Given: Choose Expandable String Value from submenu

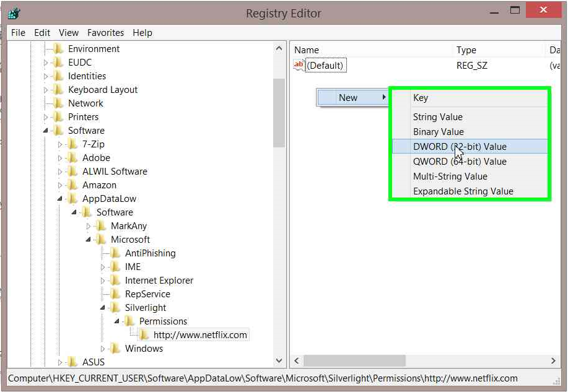Looking at the screenshot, I should coord(470,191).
